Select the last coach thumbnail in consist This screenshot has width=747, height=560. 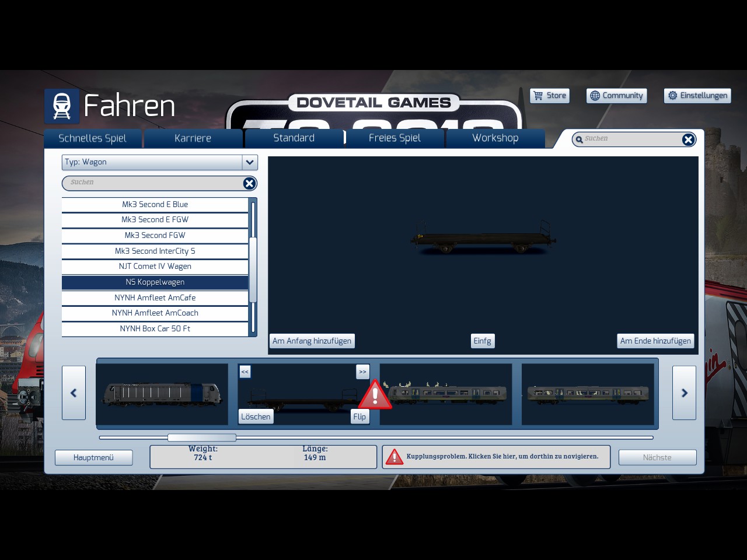pyautogui.click(x=588, y=394)
